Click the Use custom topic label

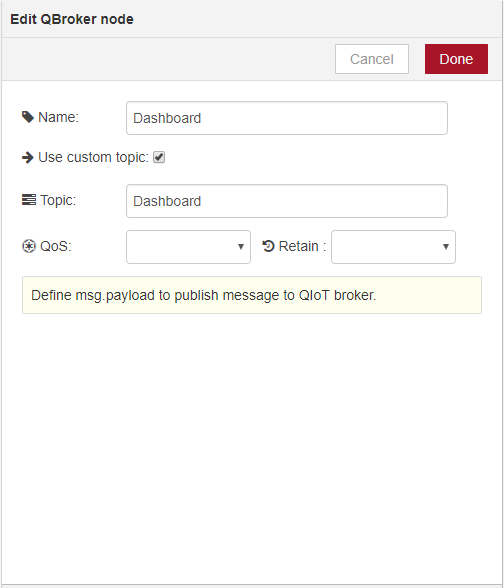93,158
